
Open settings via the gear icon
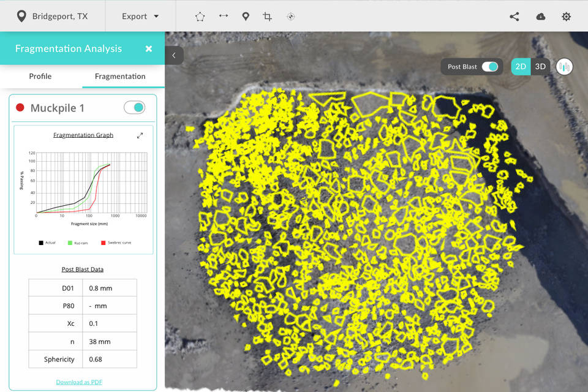(x=567, y=17)
